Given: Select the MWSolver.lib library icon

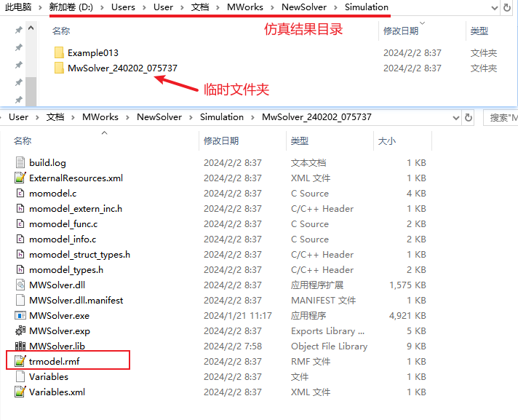Looking at the screenshot, I should point(20,346).
